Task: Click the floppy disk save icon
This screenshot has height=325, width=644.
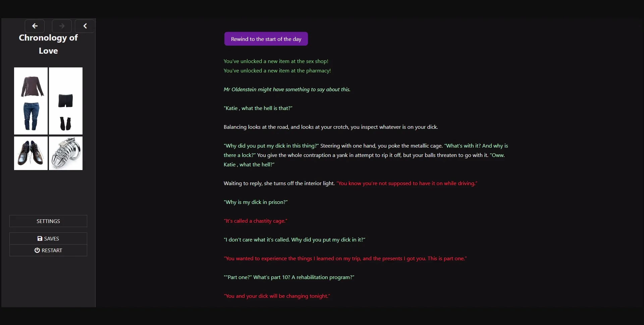Action: coord(40,238)
